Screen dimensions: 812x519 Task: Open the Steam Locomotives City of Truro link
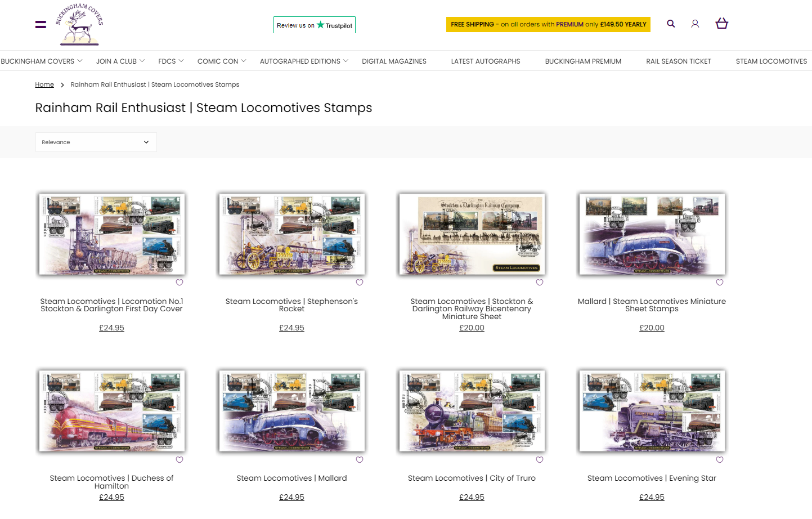tap(472, 478)
